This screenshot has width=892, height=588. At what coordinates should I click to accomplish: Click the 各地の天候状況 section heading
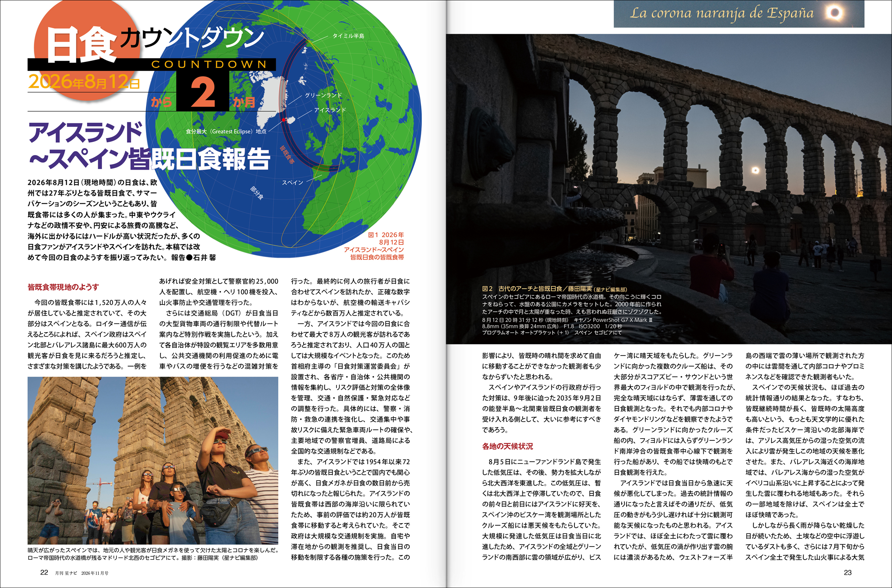click(507, 446)
